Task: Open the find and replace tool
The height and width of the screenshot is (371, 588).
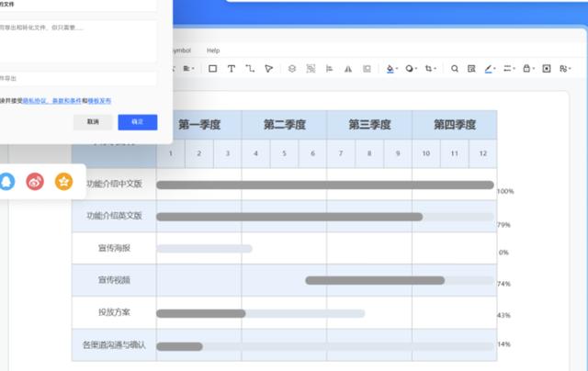Action: click(471, 69)
